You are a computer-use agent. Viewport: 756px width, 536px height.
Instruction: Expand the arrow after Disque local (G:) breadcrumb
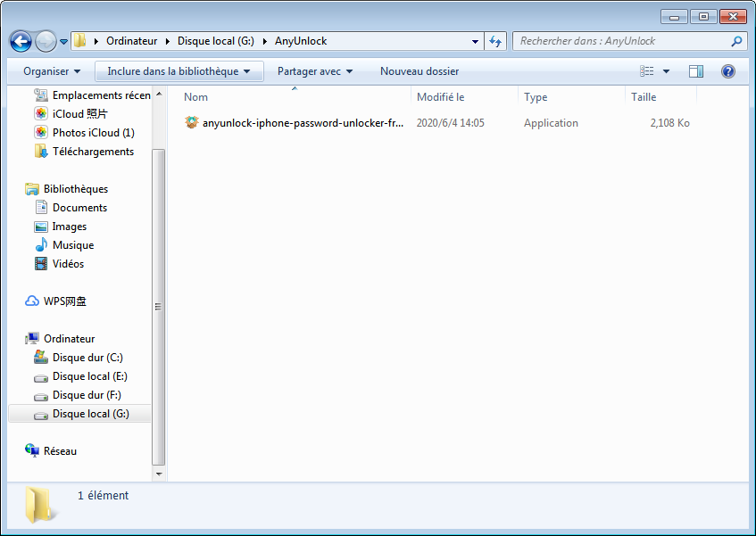point(265,41)
